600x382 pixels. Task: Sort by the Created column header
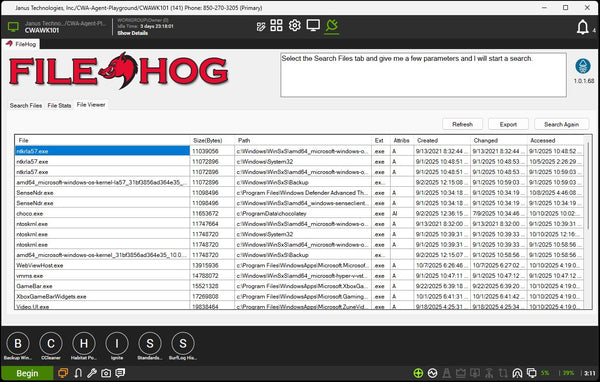pos(442,140)
